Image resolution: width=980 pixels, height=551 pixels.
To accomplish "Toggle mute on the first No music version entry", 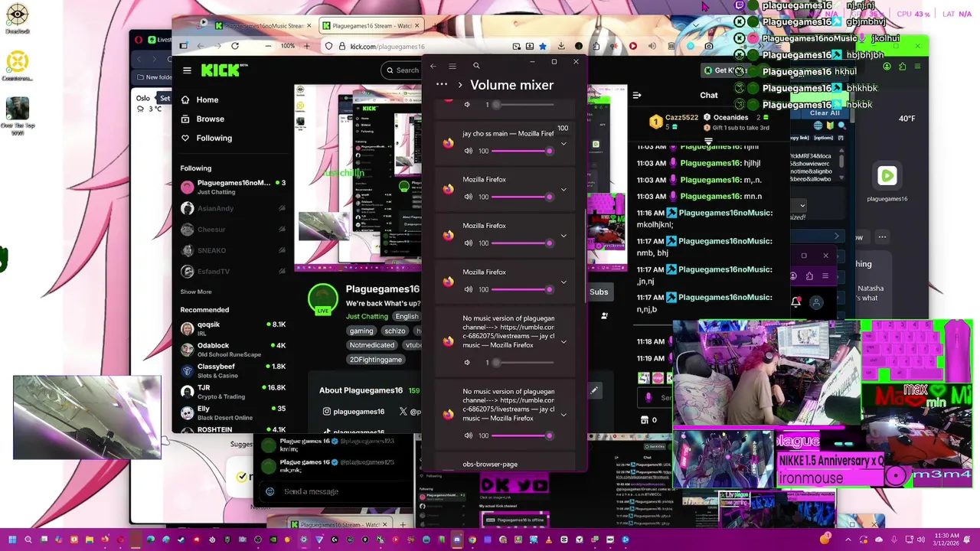I will click(x=468, y=362).
